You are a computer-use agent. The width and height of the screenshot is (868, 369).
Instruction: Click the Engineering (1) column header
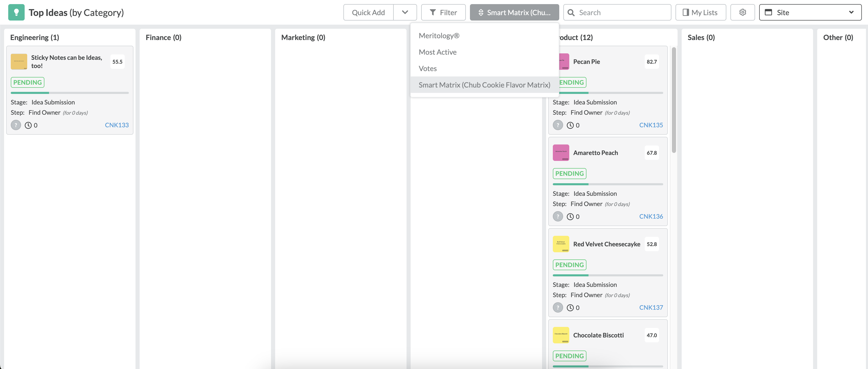(35, 37)
